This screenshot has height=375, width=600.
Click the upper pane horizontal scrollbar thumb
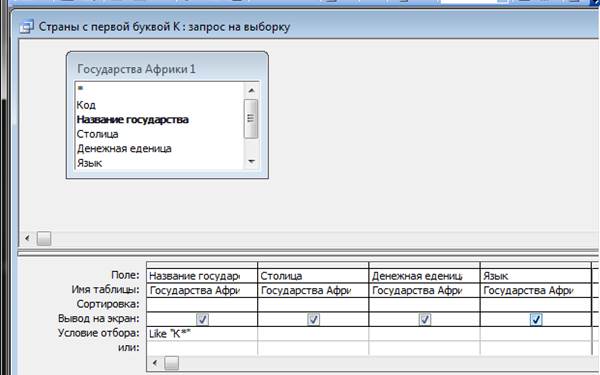(x=44, y=239)
